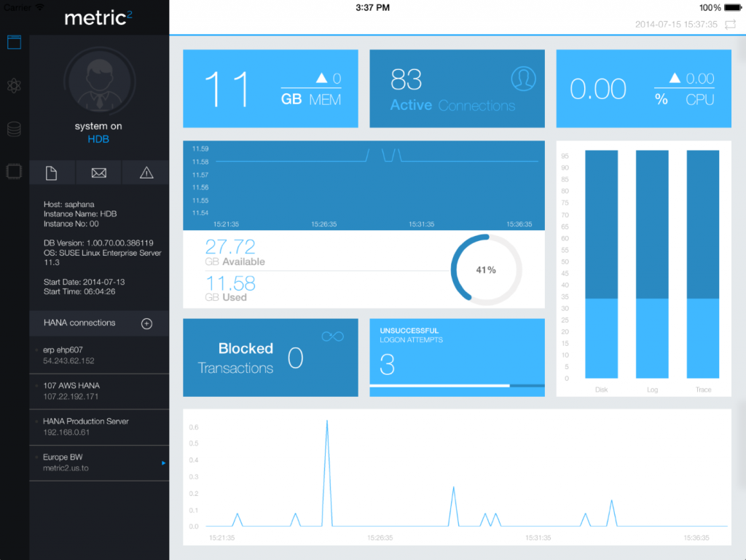Screen dimensions: 746x560
Task: Open the dashboard window icon in sidebar
Action: coord(15,42)
